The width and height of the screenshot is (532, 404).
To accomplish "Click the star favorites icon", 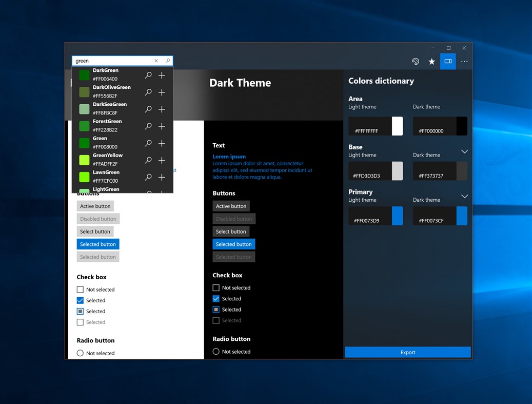I will (x=431, y=61).
